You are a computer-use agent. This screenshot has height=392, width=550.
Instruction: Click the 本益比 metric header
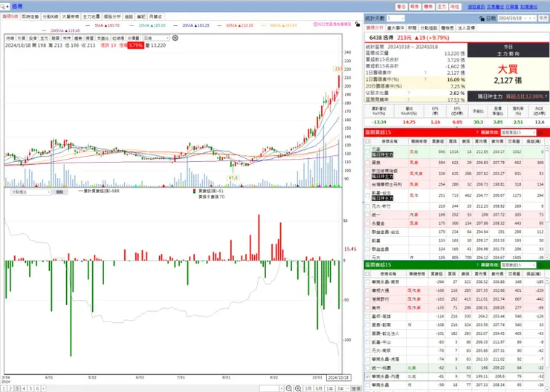(478, 111)
